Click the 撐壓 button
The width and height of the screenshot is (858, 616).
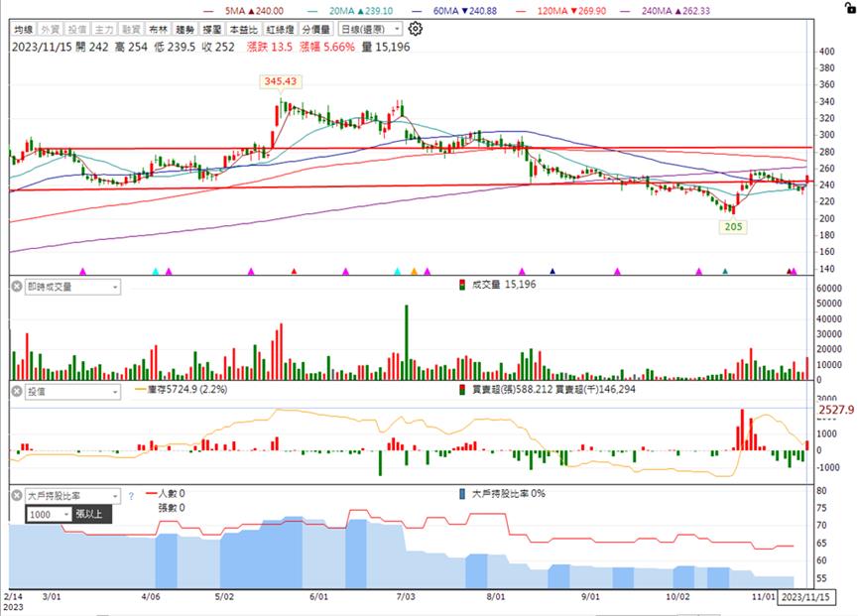click(211, 29)
